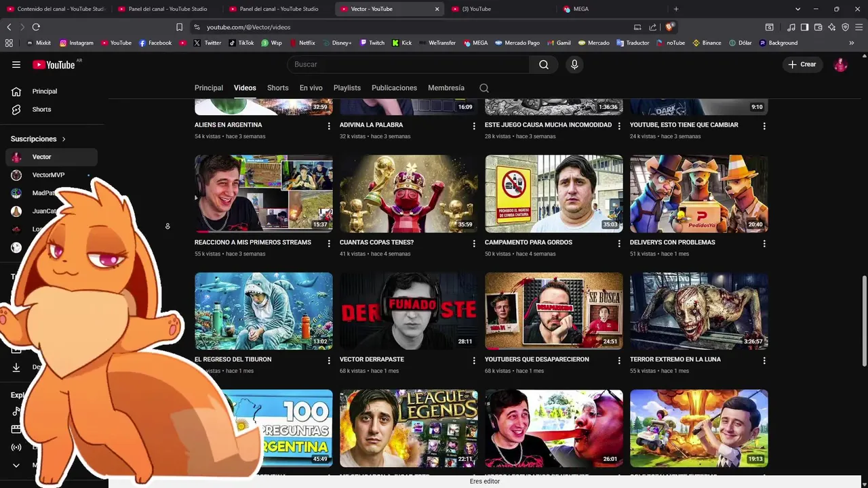Open more options for VECTOR DERRAPASTE
The height and width of the screenshot is (488, 868).
(474, 361)
